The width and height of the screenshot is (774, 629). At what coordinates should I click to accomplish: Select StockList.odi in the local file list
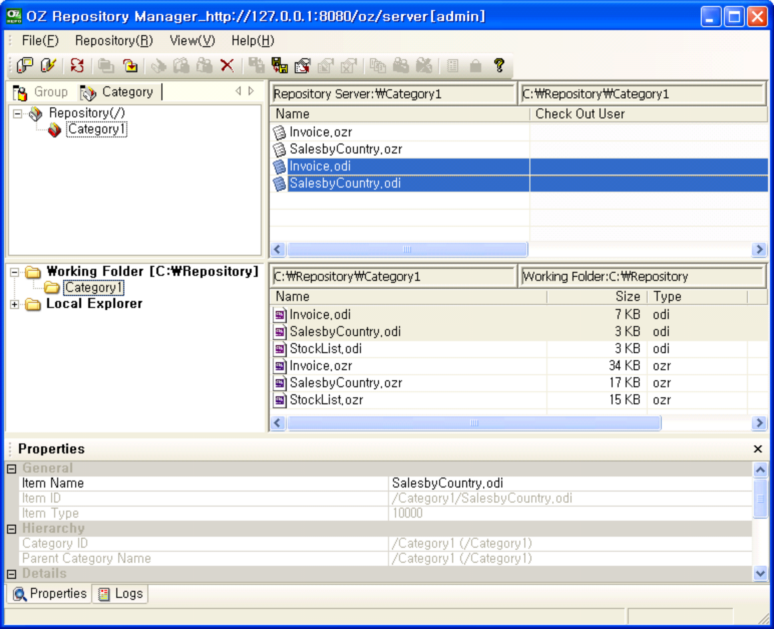coord(325,349)
